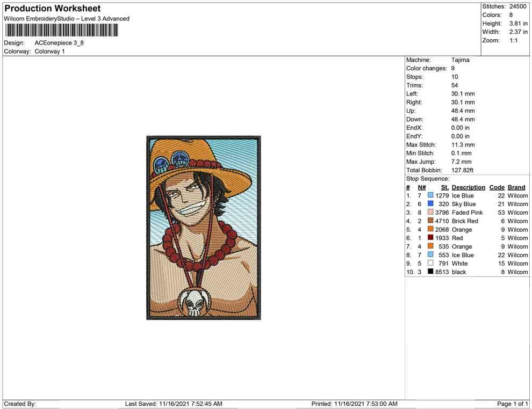Select the design name ACEonepiece 3_8
Image resolution: width=532 pixels, height=409 pixels.
[x=59, y=43]
